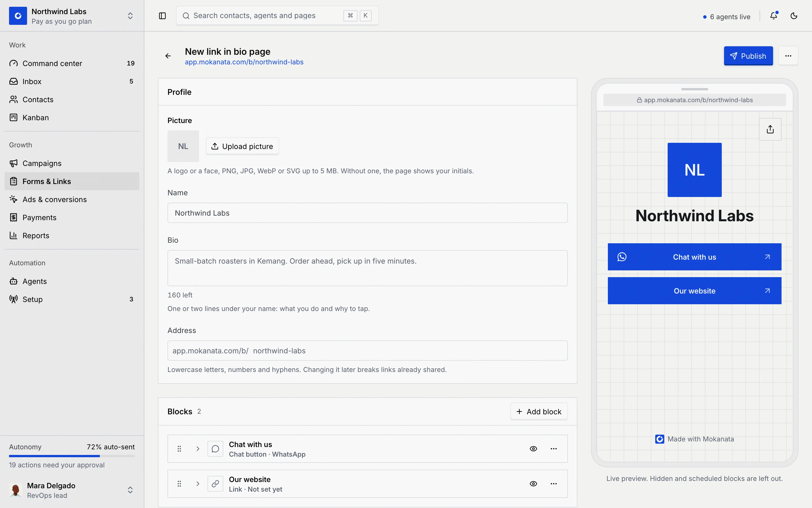Expand the Chat with us block
The image size is (812, 508).
198,448
